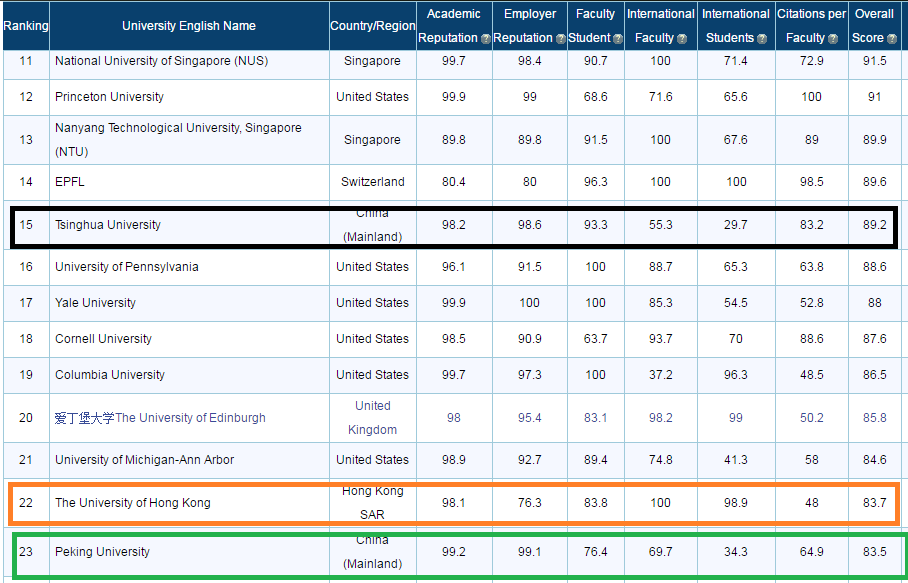Select the EPFL name cell
Viewport: 908px width, 583px height.
point(189,182)
